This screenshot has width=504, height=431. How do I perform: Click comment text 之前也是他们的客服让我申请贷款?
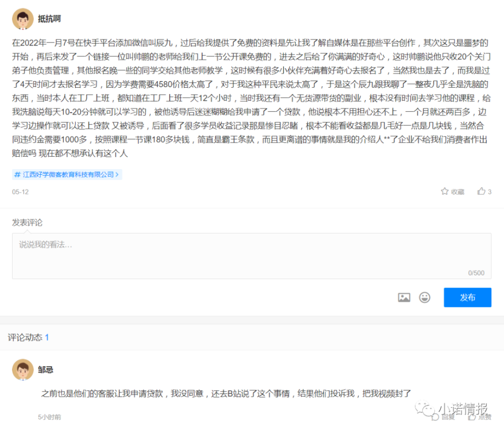pyautogui.click(x=102, y=393)
